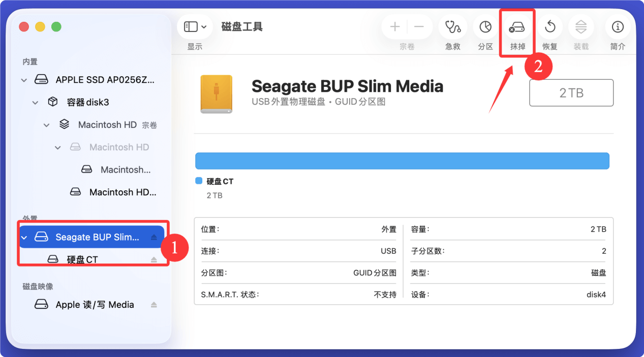The width and height of the screenshot is (644, 357).
Task: Collapse the APPLE SSD tree item
Action: (x=23, y=79)
